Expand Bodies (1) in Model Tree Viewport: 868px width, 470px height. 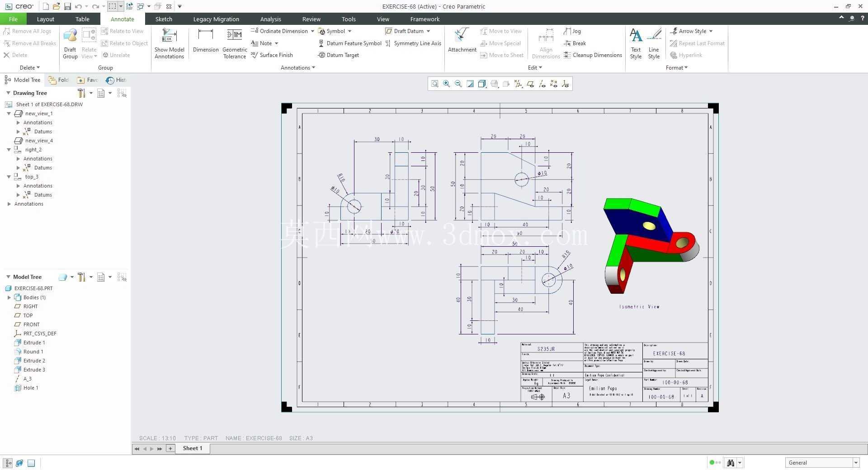pyautogui.click(x=9, y=297)
